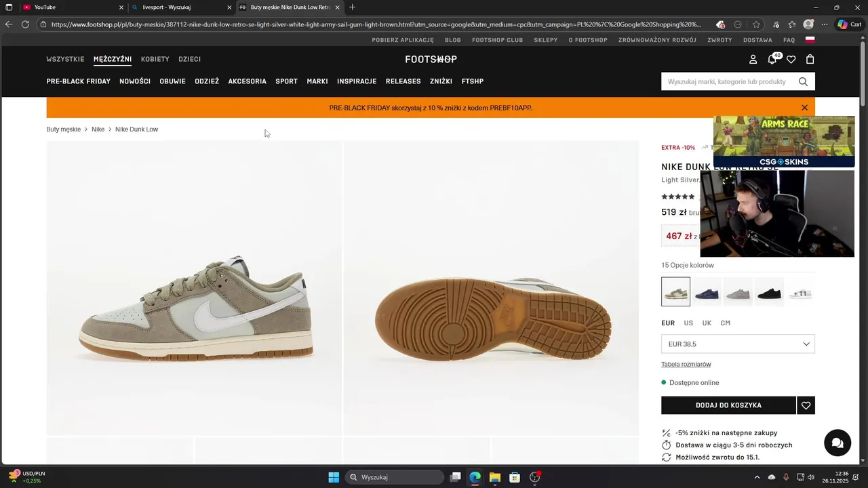The width and height of the screenshot is (868, 488).
Task: Switch to KOBIETY section
Action: (155, 59)
